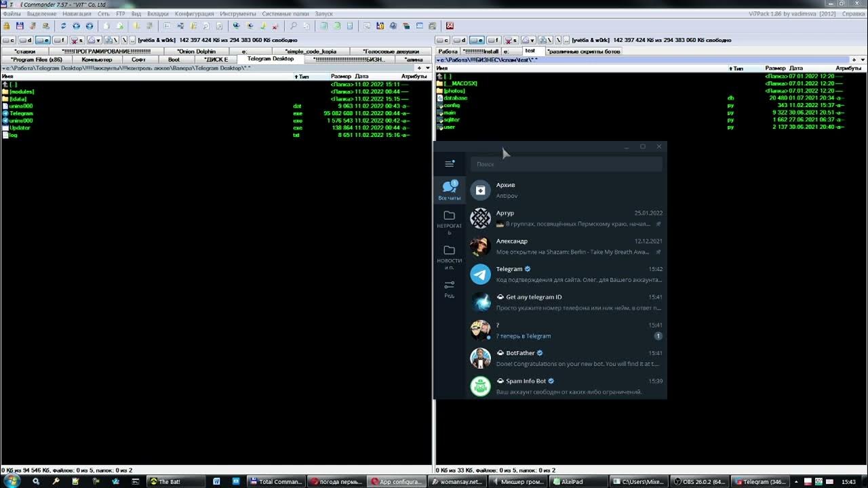Image resolution: width=868 pixels, height=488 pixels.
Task: Select drive c in right panel
Action: 443,40
